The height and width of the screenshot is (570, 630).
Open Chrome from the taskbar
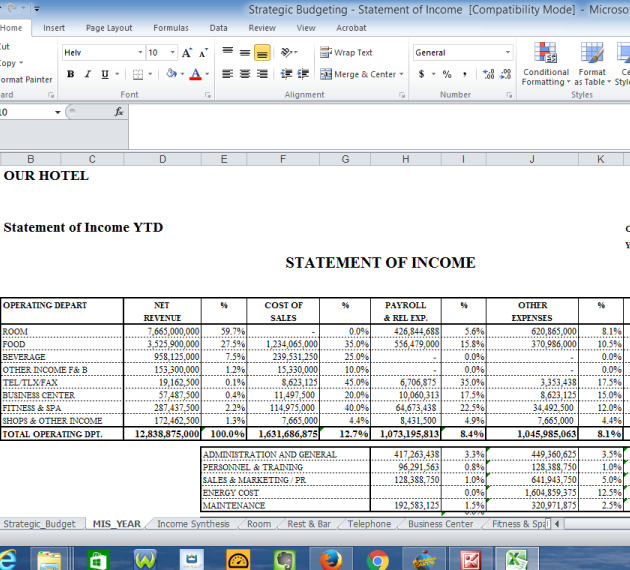point(378,559)
